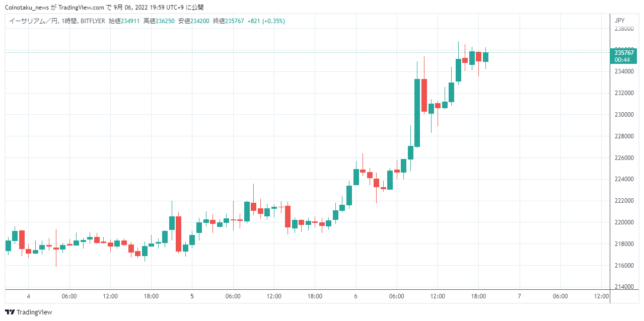The image size is (644, 321).
Task: Click the tall green candle near 233000
Action: point(417,113)
